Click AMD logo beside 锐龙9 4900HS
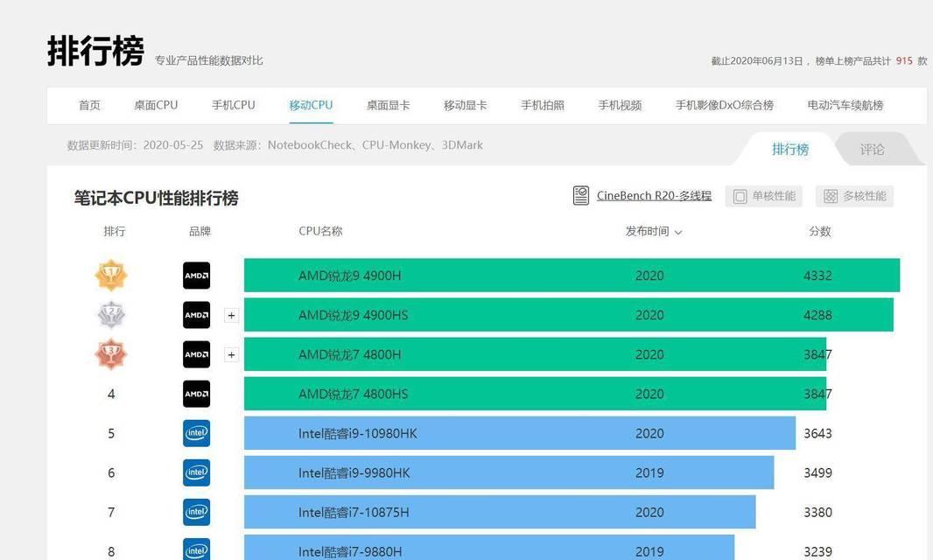The width and height of the screenshot is (933, 560). (x=196, y=315)
